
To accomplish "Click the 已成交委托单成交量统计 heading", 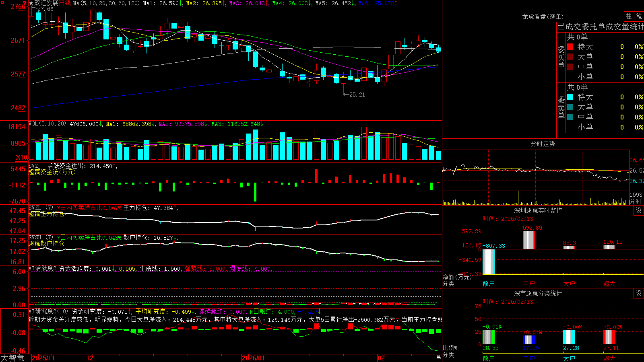I will 601,27.
